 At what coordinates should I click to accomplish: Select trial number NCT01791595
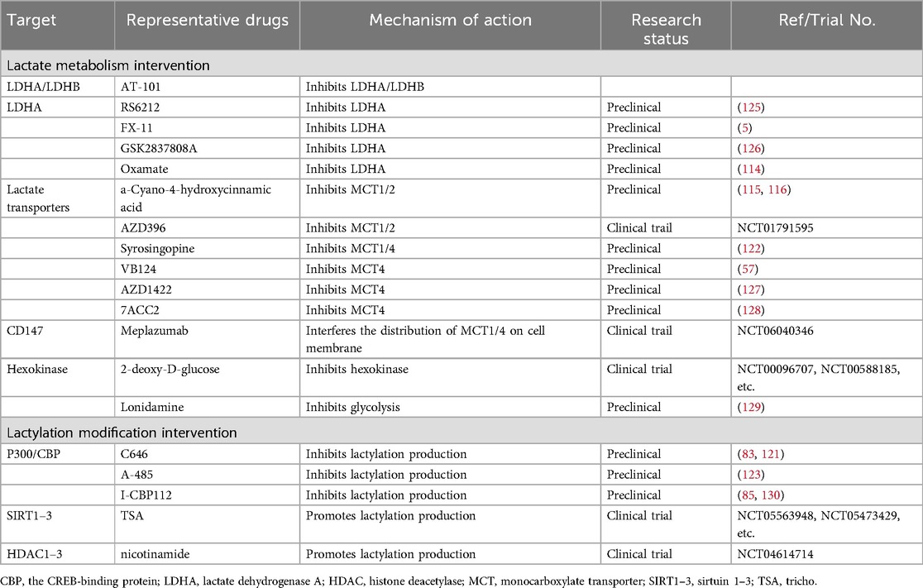point(775,227)
